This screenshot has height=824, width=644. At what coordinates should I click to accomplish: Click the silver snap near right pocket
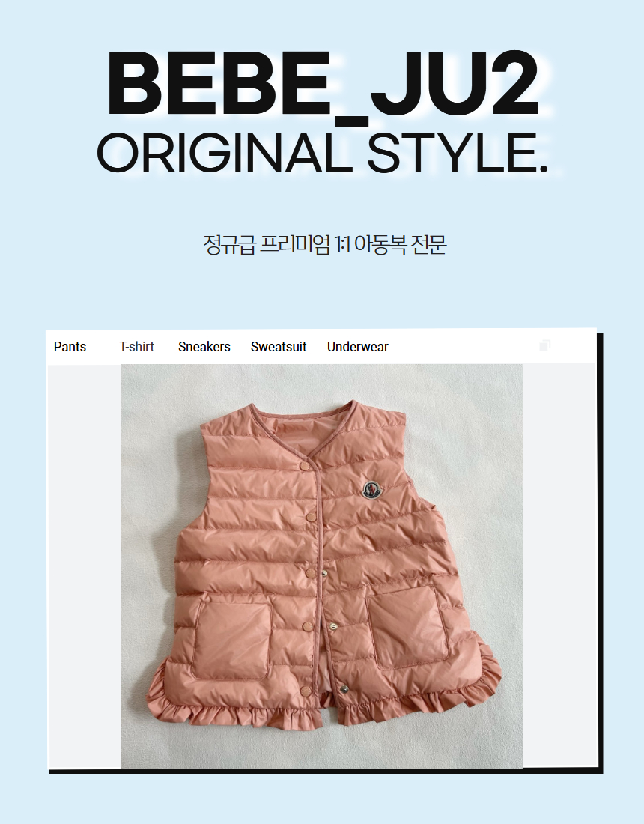pos(333,626)
